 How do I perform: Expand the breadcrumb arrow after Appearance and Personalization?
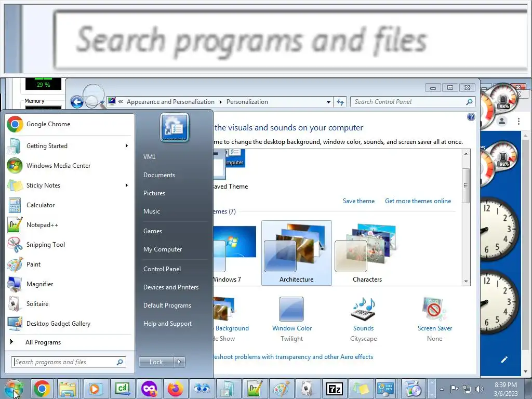(x=220, y=102)
